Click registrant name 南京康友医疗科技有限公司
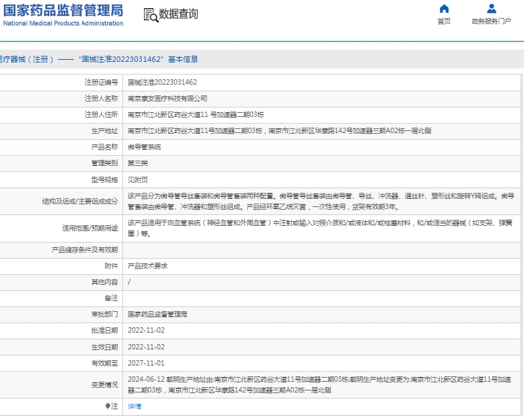524x420 pixels. pos(167,99)
